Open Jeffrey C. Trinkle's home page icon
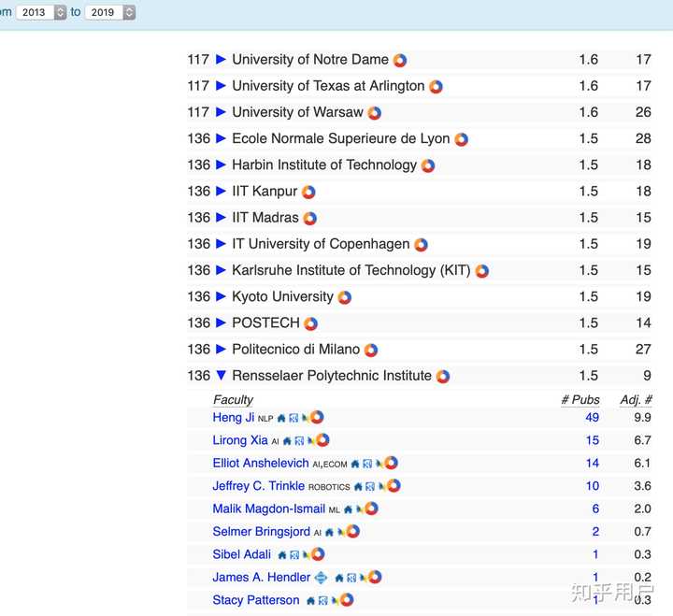 358,486
